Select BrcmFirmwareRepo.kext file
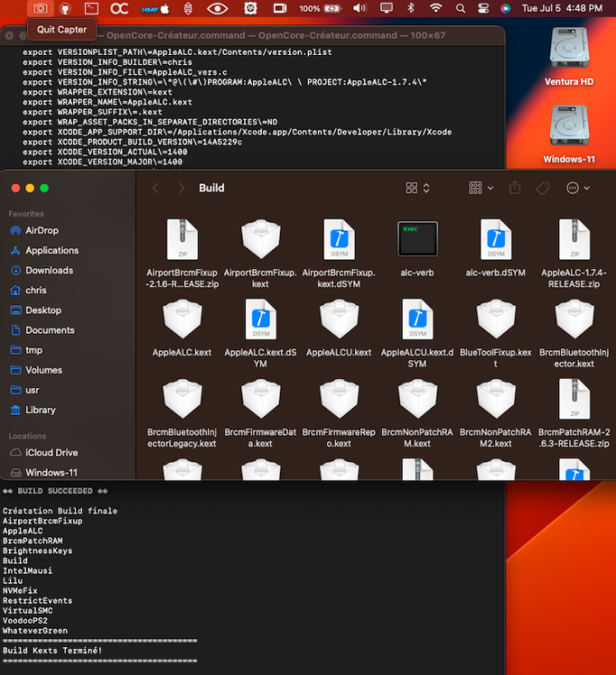 (339, 413)
